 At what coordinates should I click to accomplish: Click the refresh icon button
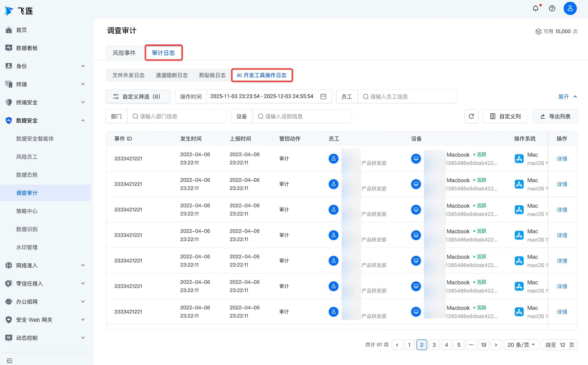[471, 116]
